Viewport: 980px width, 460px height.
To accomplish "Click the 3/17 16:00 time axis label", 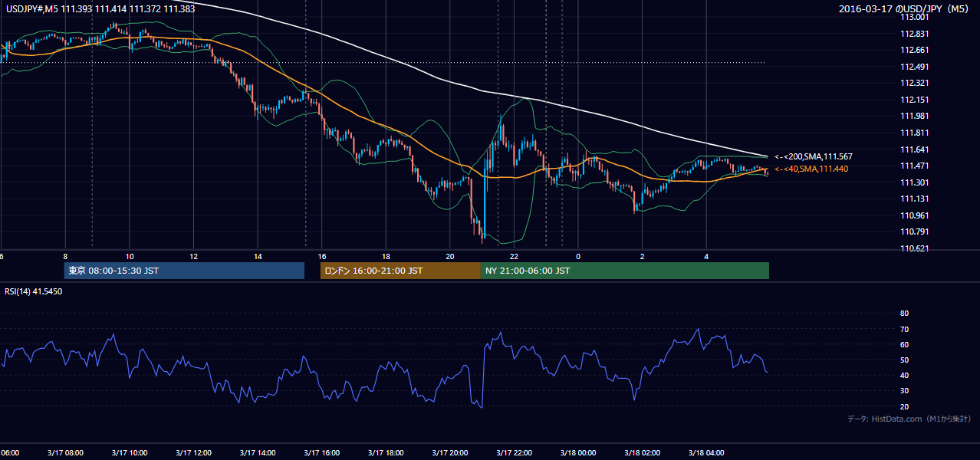I will pyautogui.click(x=321, y=452).
